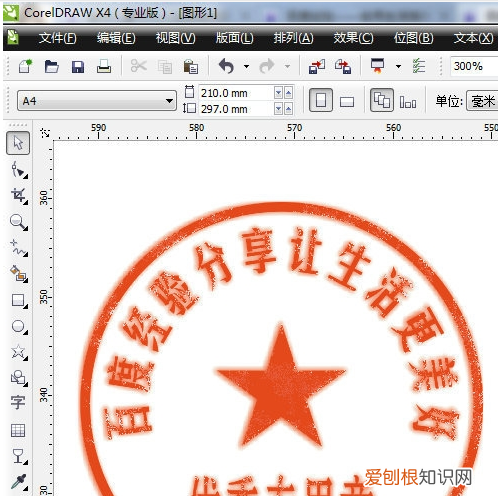Click the Copy icon

(165, 67)
